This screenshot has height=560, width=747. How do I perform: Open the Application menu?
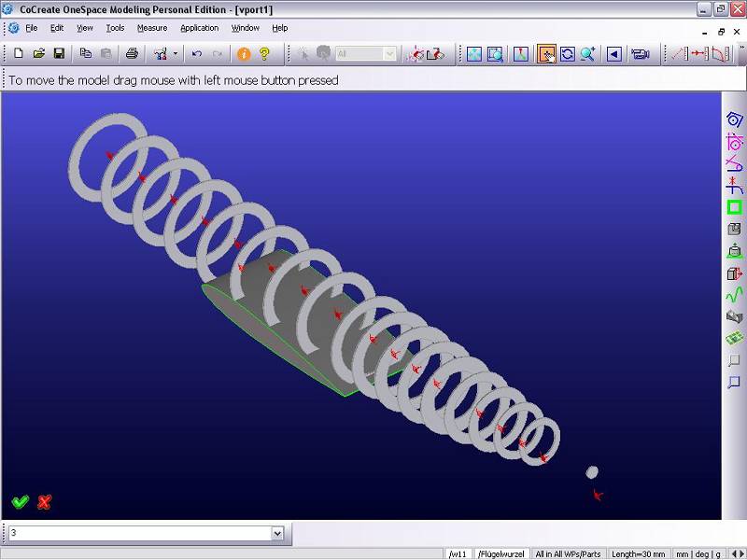[x=199, y=28]
